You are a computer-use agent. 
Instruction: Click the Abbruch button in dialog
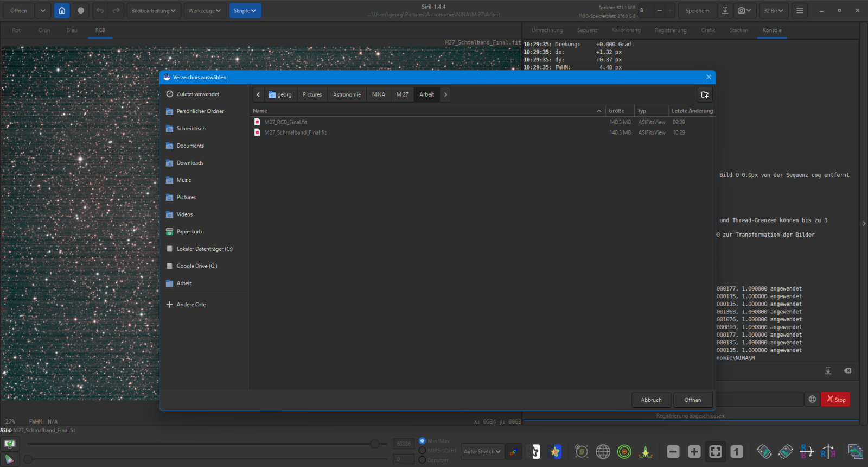click(652, 400)
